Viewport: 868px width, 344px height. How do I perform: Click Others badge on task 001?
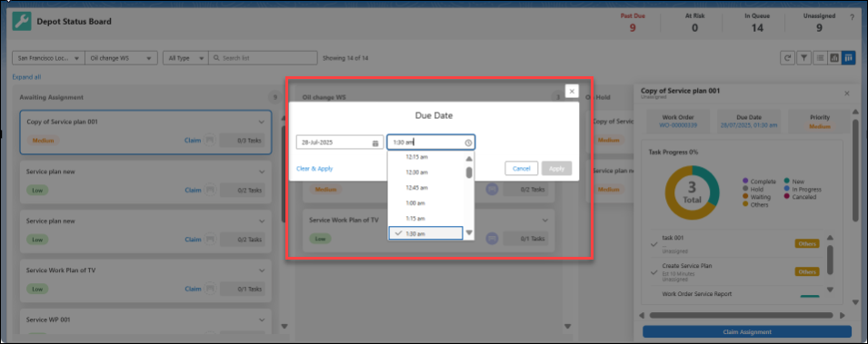[x=807, y=243]
